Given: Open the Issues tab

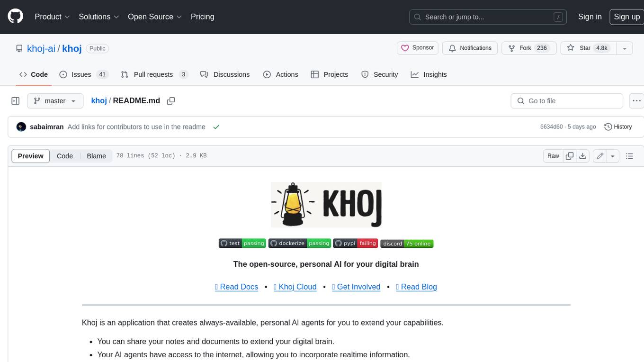Looking at the screenshot, I should (84, 74).
